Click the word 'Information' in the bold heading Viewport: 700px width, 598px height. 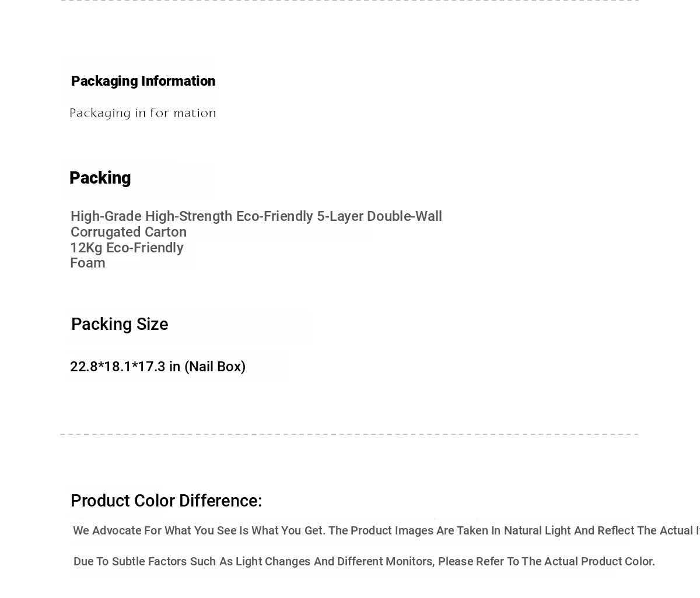click(178, 81)
